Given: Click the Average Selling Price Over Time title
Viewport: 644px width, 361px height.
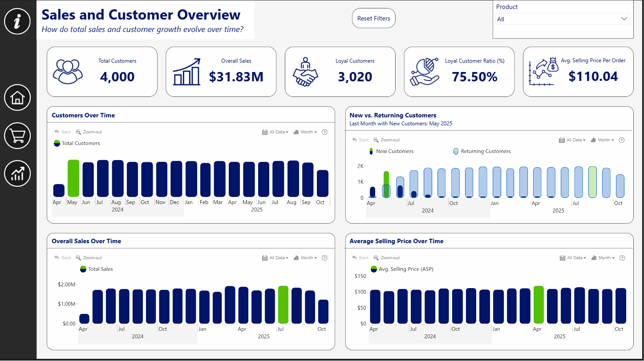Looking at the screenshot, I should click(x=397, y=241).
